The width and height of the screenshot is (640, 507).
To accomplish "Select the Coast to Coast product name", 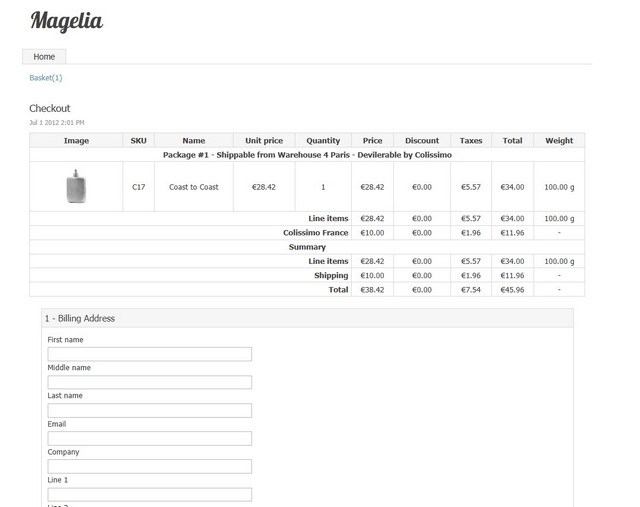I will [x=193, y=187].
